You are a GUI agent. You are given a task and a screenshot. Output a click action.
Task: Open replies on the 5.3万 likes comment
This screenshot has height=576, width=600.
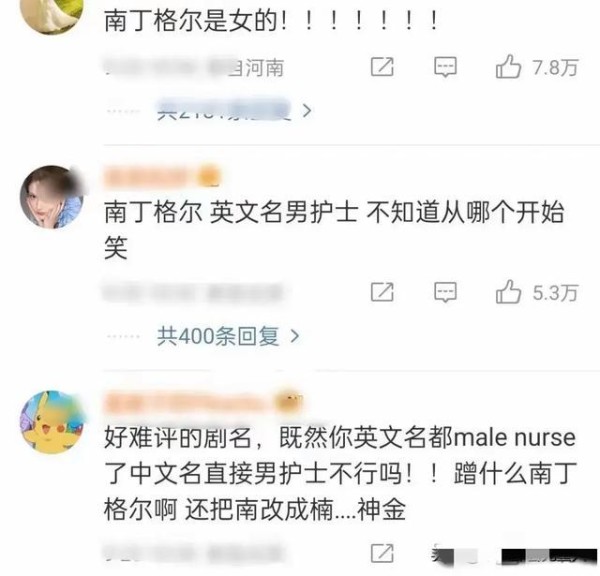tap(445, 292)
